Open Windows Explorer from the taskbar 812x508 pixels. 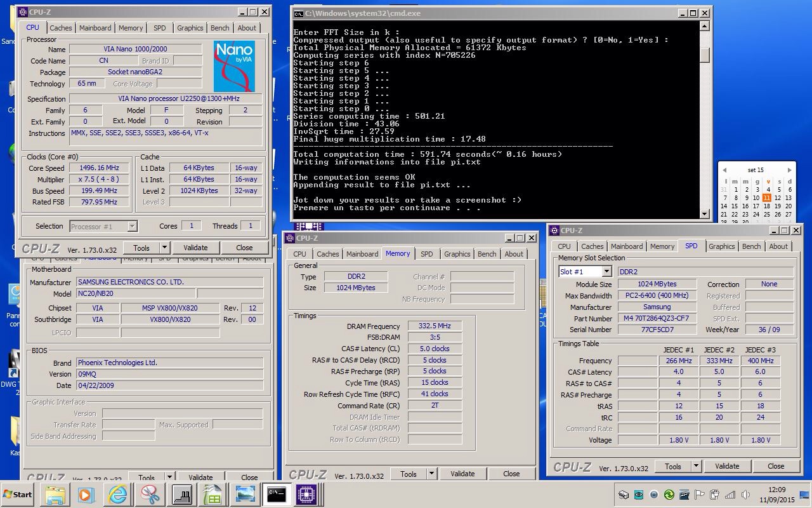point(55,495)
